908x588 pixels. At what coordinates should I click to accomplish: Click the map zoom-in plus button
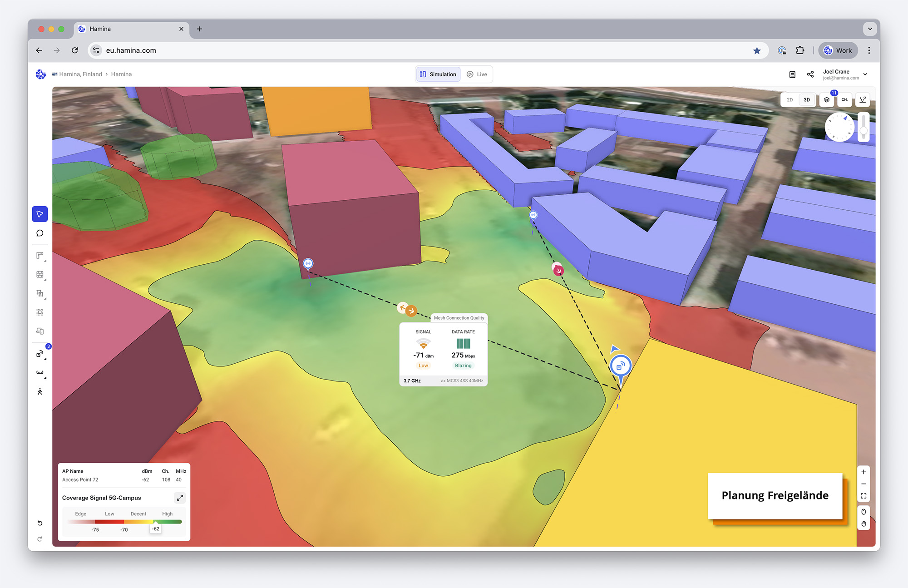864,472
